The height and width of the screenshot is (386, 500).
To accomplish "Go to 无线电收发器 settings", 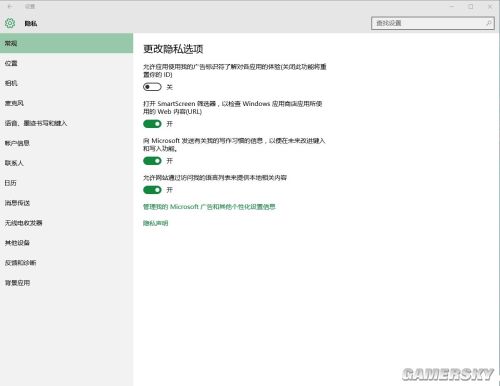I will click(x=66, y=223).
